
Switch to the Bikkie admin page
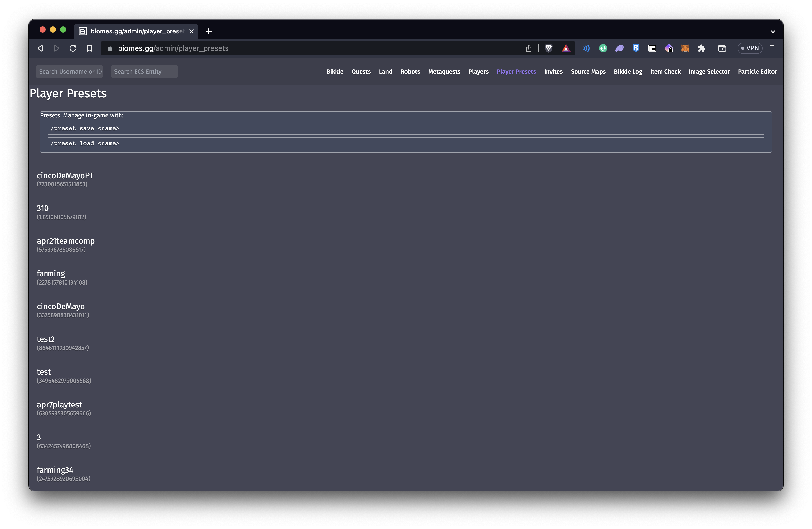click(334, 72)
